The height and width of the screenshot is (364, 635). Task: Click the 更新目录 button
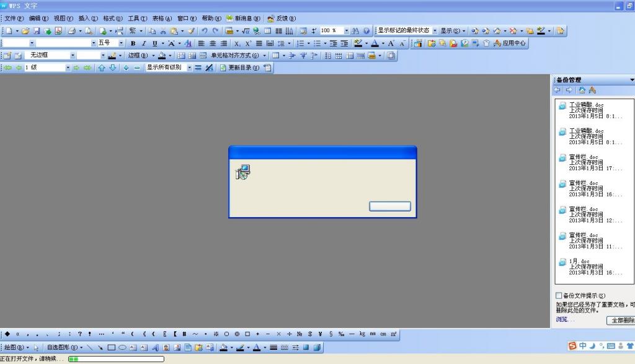(240, 68)
